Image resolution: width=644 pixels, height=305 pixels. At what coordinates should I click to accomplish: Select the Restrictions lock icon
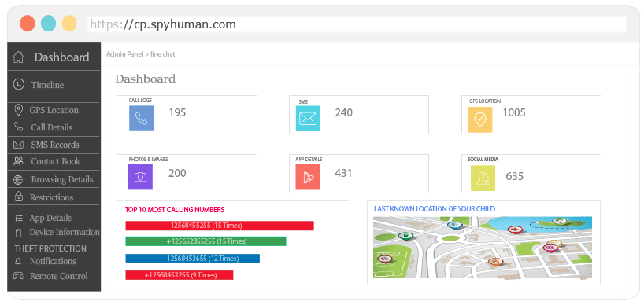[18, 197]
